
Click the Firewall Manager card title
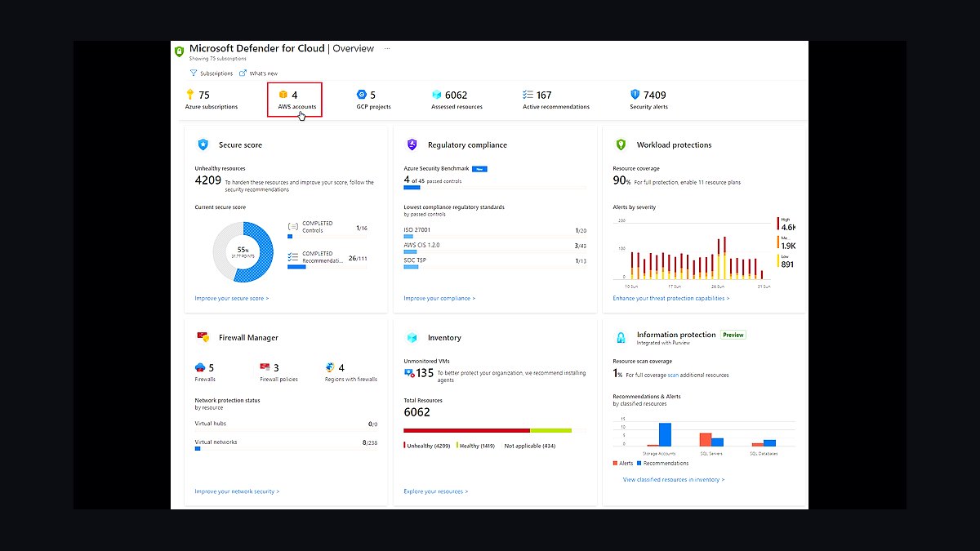(248, 337)
